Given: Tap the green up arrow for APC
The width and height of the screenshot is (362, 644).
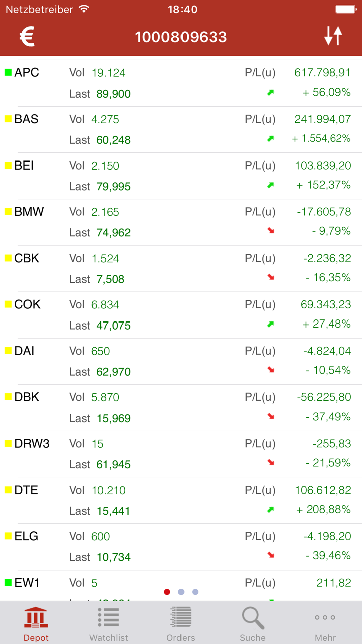Looking at the screenshot, I should click(x=270, y=93).
